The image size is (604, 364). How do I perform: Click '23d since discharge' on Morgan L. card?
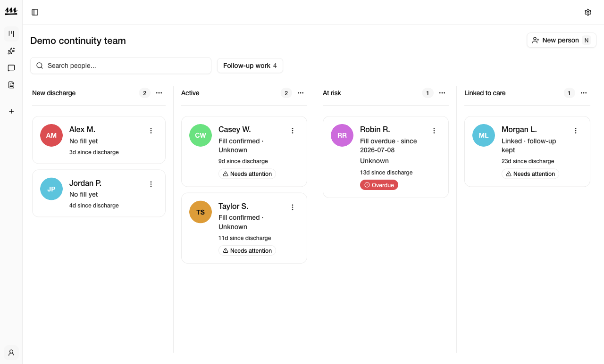click(x=528, y=161)
